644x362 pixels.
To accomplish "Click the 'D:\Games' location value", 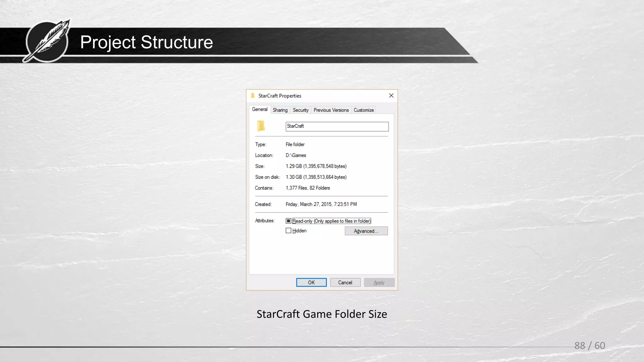I will point(296,155).
